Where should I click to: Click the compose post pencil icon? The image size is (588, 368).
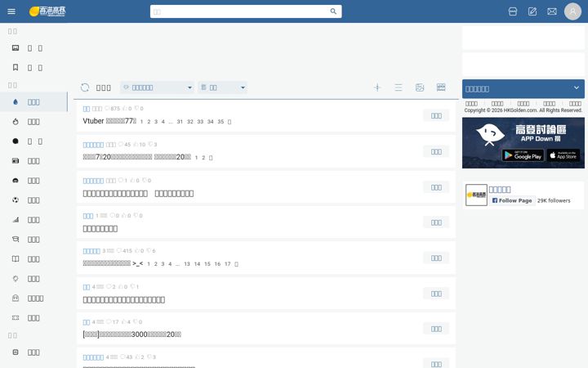coord(532,11)
